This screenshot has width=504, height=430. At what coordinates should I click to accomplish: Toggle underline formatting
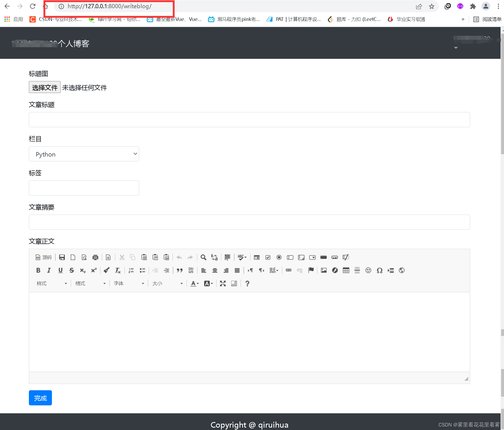tap(60, 270)
